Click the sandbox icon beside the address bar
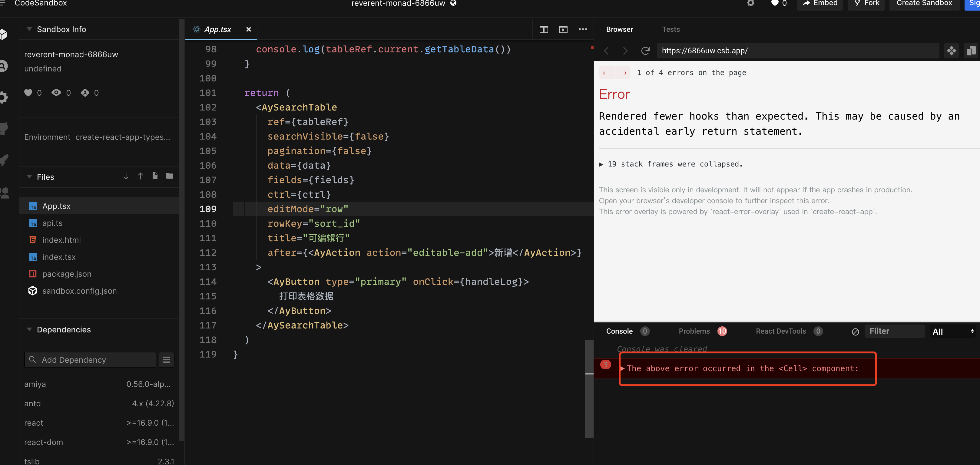This screenshot has width=980, height=465. click(951, 51)
